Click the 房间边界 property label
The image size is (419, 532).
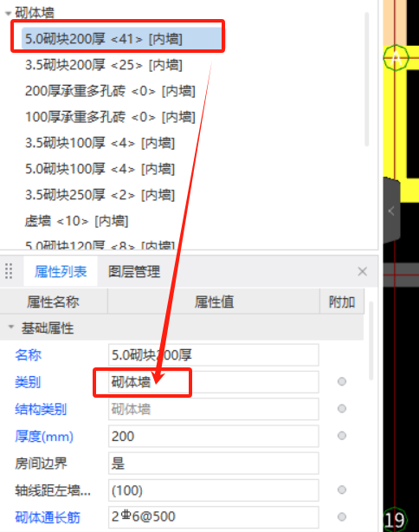(41, 464)
